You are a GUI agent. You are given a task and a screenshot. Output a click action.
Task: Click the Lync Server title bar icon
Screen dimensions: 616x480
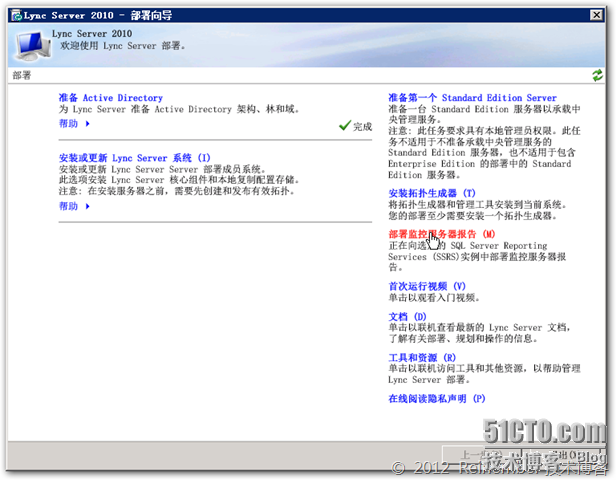[x=16, y=15]
